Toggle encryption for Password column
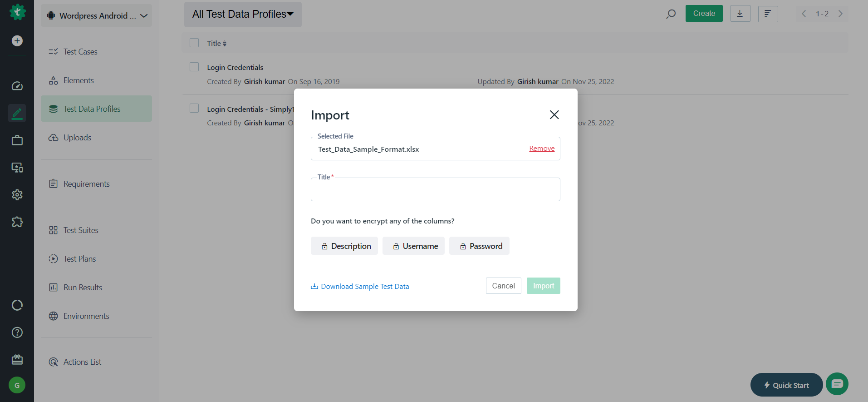The height and width of the screenshot is (402, 868). (479, 246)
